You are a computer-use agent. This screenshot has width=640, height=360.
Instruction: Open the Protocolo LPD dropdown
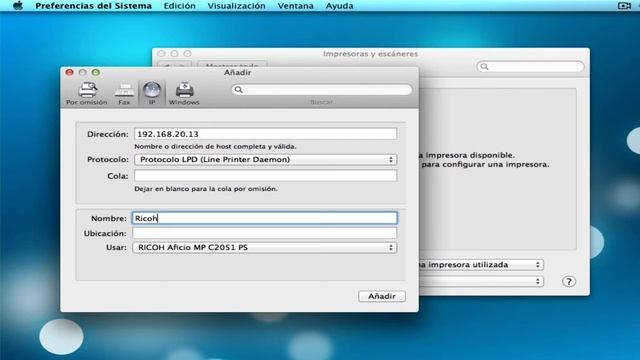265,160
